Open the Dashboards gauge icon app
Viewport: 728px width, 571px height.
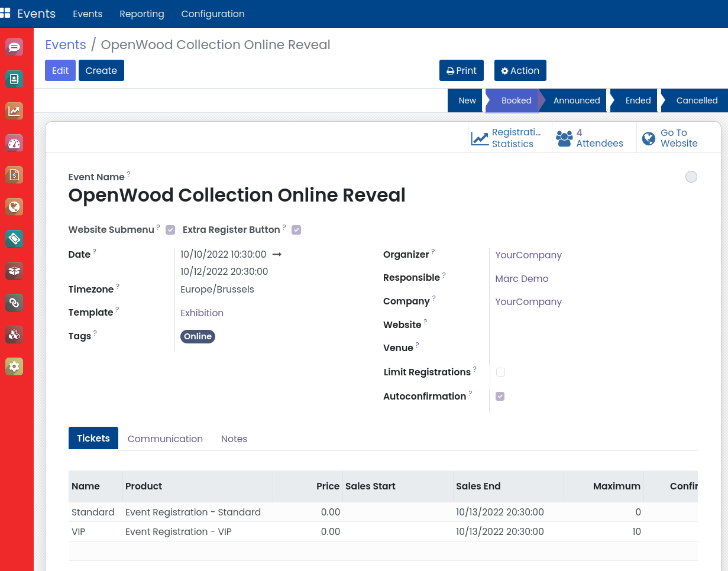(x=14, y=143)
